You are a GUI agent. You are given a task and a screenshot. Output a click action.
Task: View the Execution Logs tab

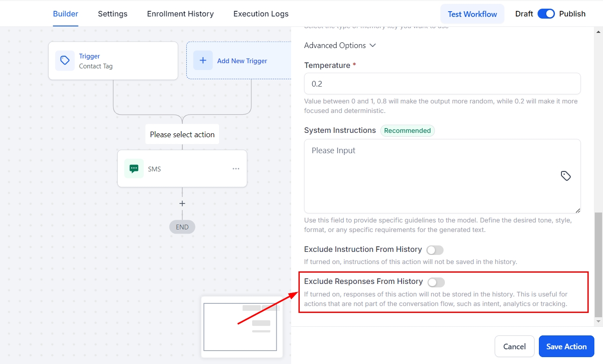(x=261, y=14)
